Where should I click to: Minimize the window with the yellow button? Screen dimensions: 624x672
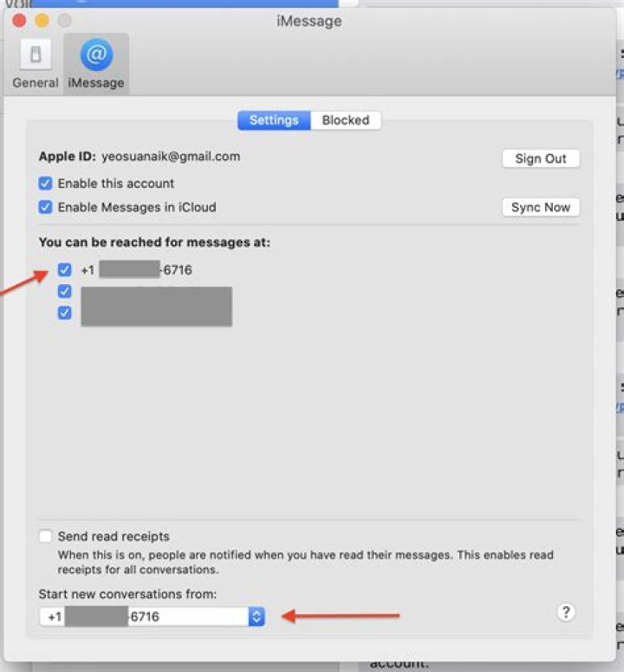coord(42,20)
